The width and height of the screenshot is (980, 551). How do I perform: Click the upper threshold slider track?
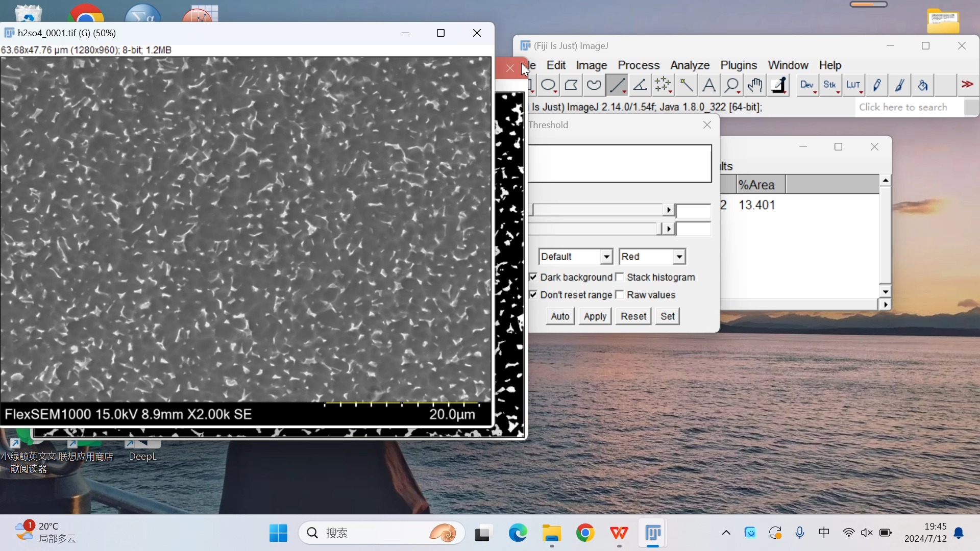point(597,210)
